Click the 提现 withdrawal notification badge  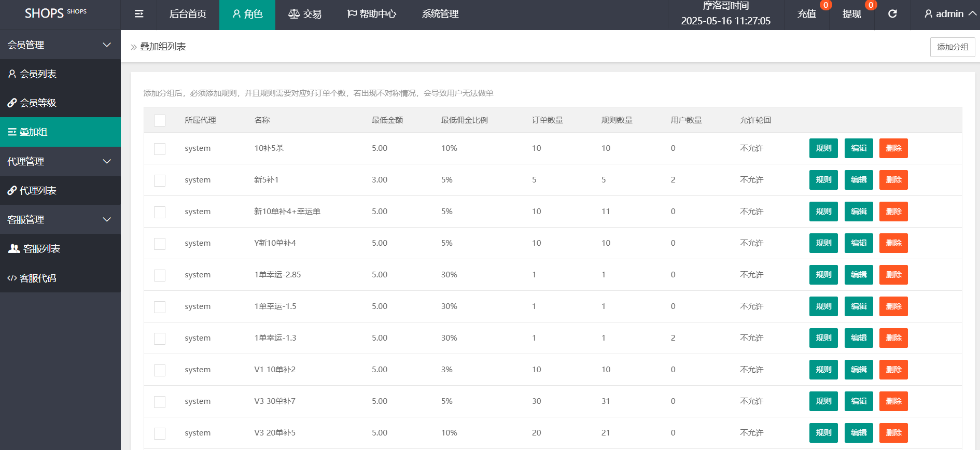click(x=871, y=5)
